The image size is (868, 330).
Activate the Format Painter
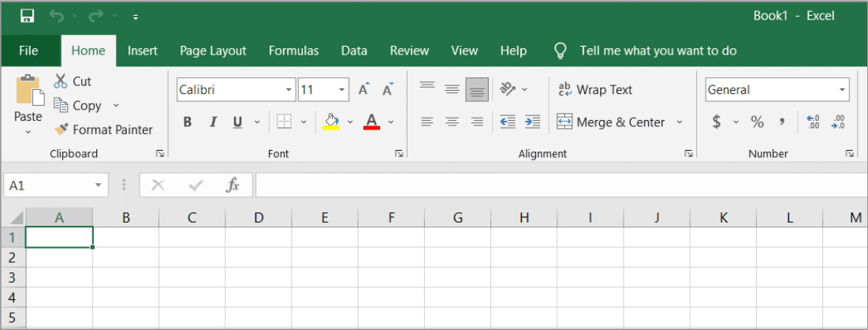[x=103, y=129]
